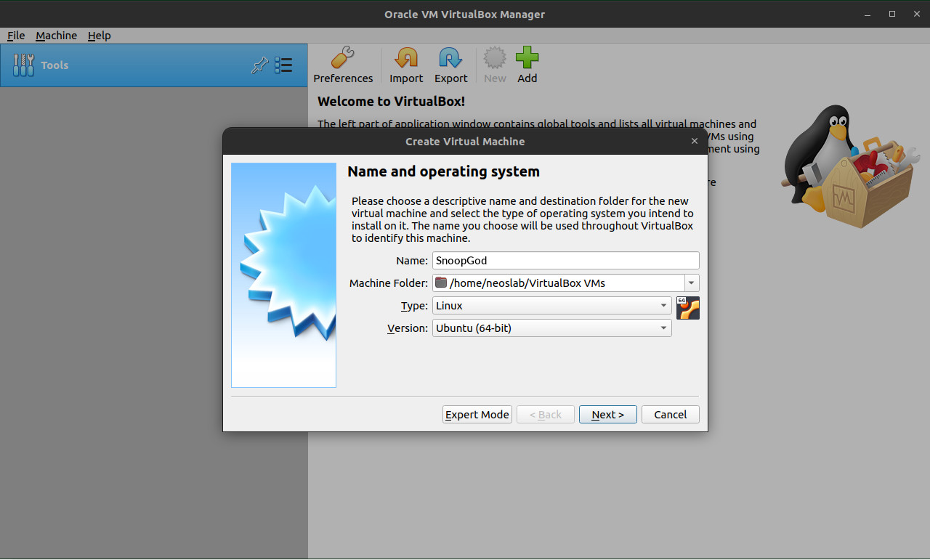Open the Type dropdown showing Linux
Screen dimensions: 930x560
coord(552,306)
